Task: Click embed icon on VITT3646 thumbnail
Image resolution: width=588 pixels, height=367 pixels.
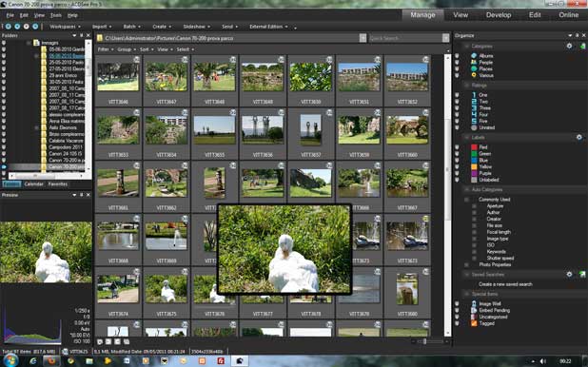Action: click(x=136, y=60)
